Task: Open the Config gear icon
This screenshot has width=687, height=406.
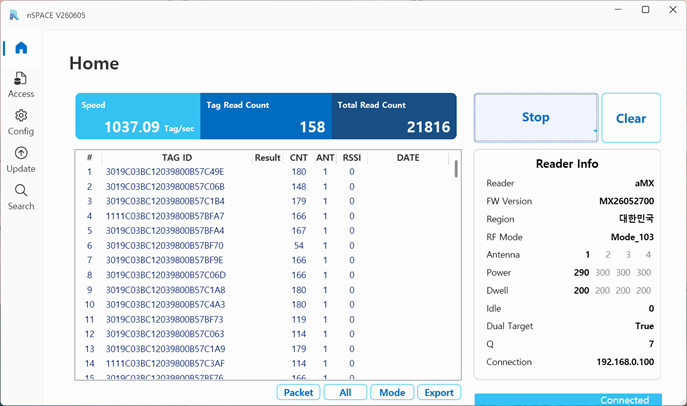Action: (21, 116)
